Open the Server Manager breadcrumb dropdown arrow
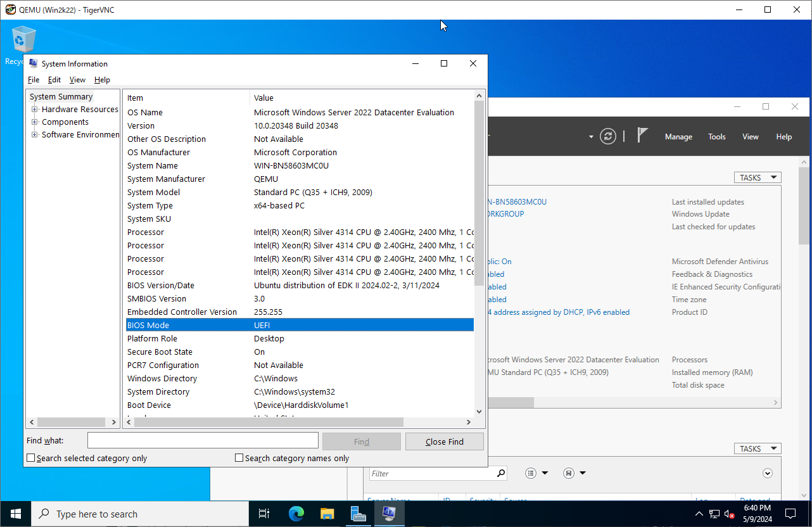This screenshot has width=812, height=527. 591,137
